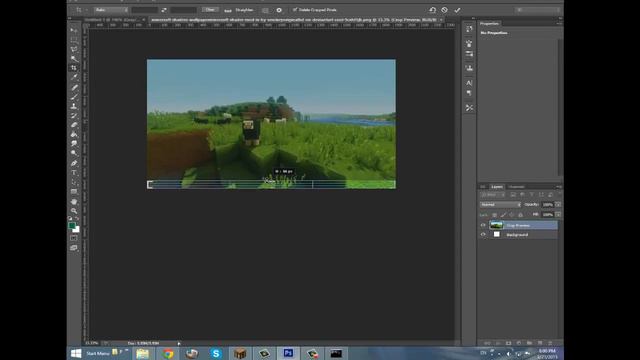Switch to the Channels tab
640x360 pixels.
516,187
